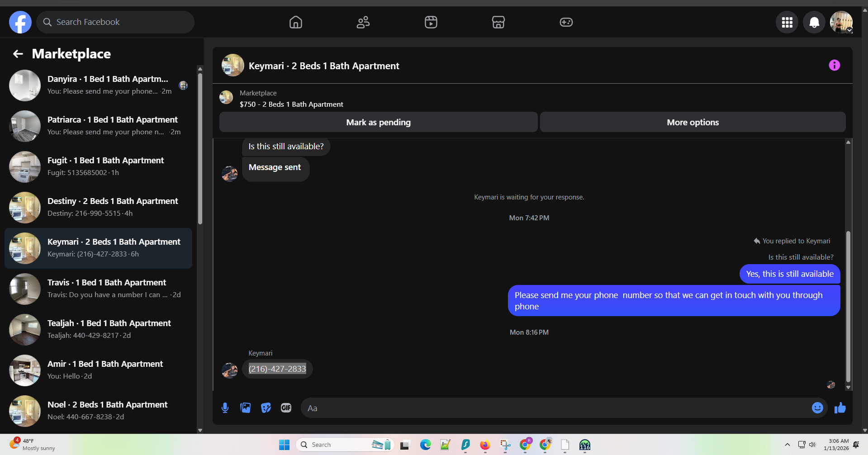Click the seen-receipt avatar below the chat
The height and width of the screenshot is (455, 868).
click(831, 385)
